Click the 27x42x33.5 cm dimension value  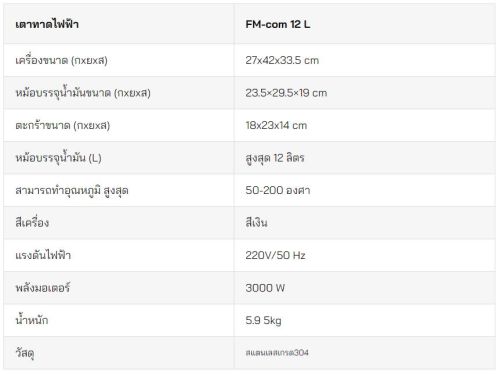click(x=282, y=60)
